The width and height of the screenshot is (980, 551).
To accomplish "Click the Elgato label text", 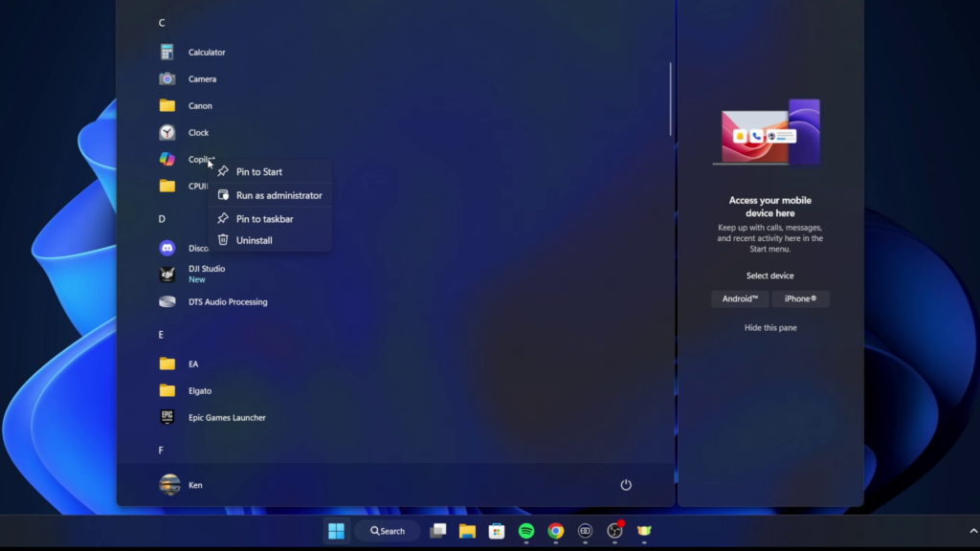I will 200,391.
